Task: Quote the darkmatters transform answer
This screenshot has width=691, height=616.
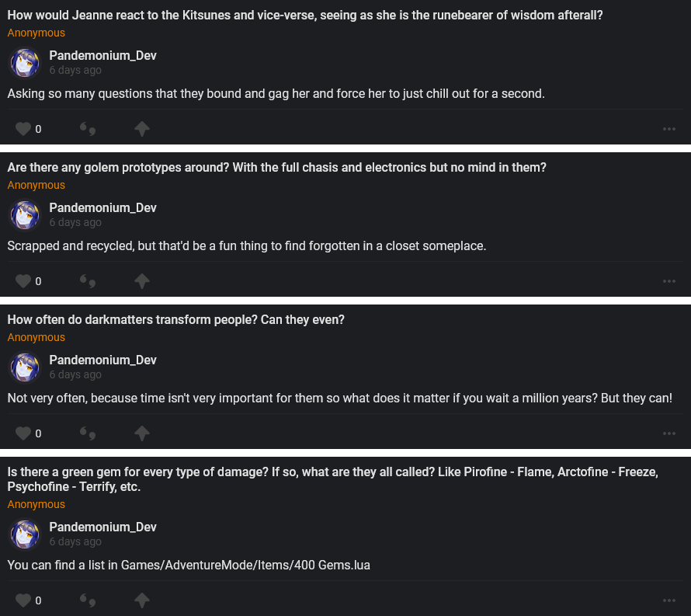Action: click(88, 433)
